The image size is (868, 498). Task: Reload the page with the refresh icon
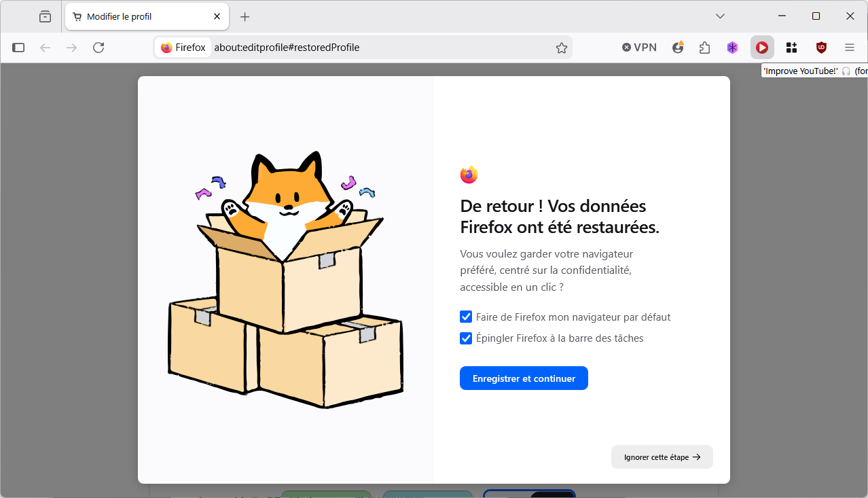[x=98, y=48]
